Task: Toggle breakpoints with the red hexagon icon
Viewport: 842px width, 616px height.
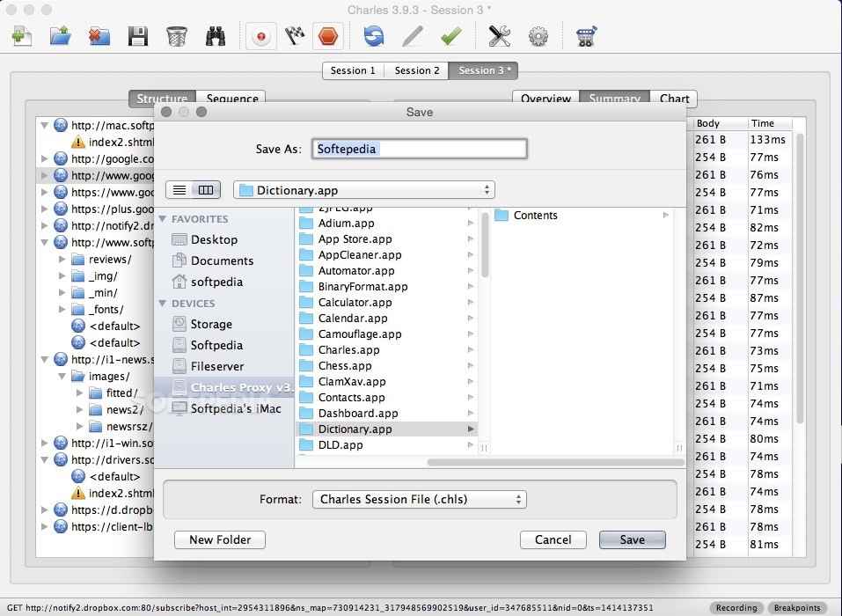Action: [328, 36]
